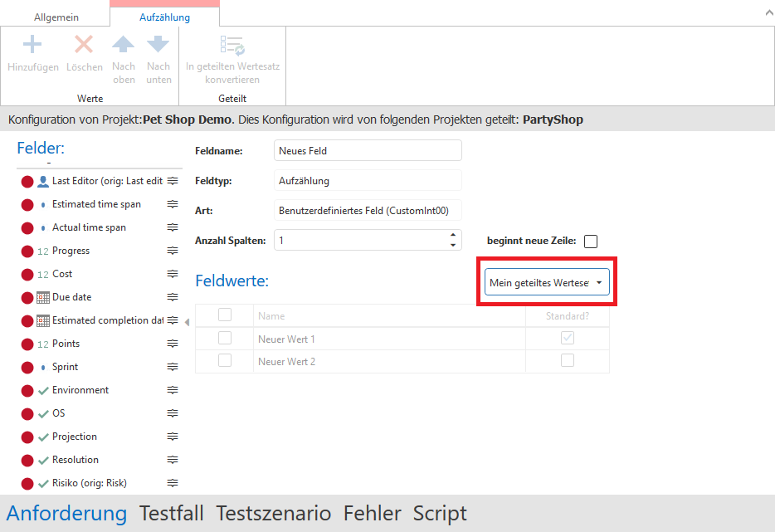The image size is (775, 532).
Task: Open the Testfall tab at bottom
Action: point(171,514)
